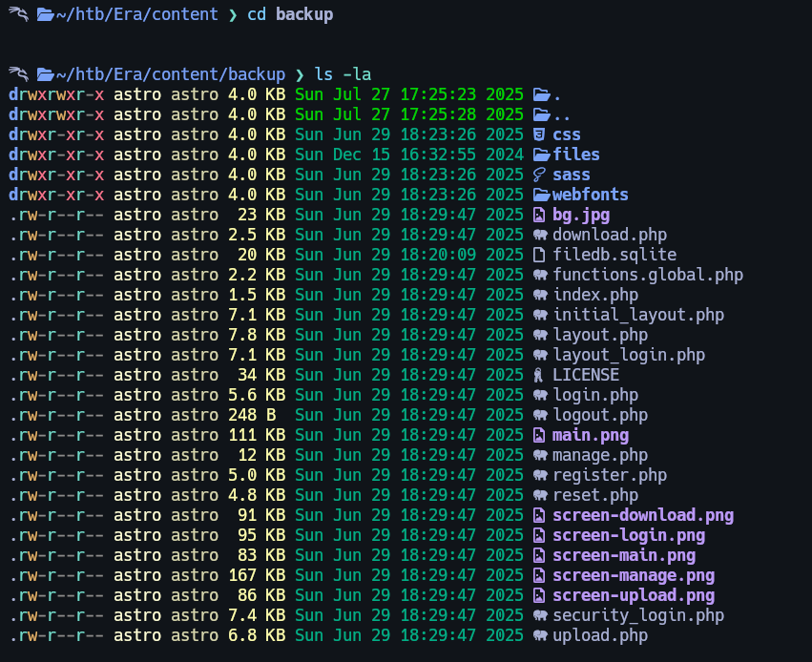Viewport: 812px width, 662px height.
Task: Click the LICENSE file name
Action: 586,375
